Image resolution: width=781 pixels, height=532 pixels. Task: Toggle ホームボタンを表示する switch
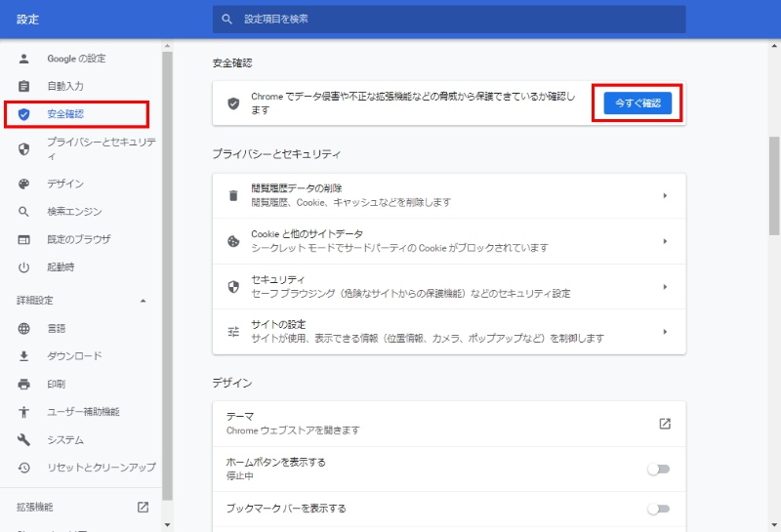[x=659, y=470]
